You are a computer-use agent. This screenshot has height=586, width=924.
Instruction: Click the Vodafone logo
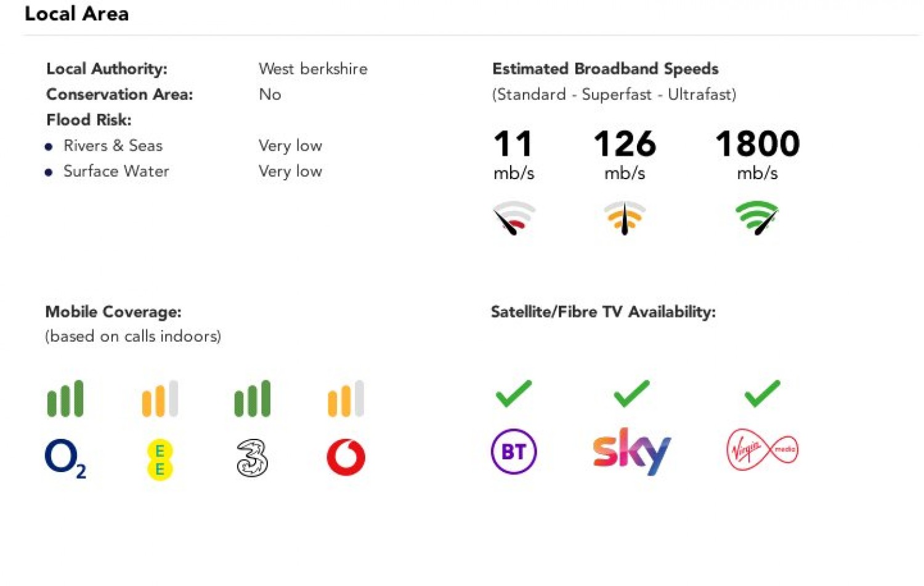pyautogui.click(x=346, y=457)
